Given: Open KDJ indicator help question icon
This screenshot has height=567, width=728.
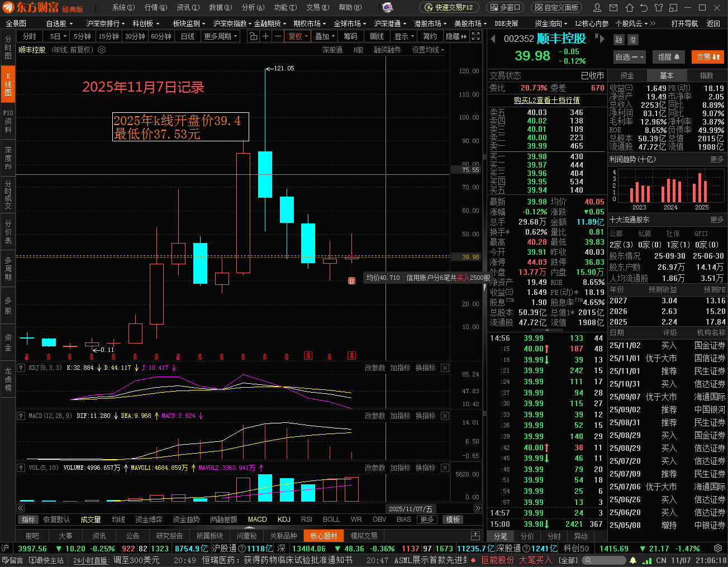Looking at the screenshot, I should tap(21, 368).
